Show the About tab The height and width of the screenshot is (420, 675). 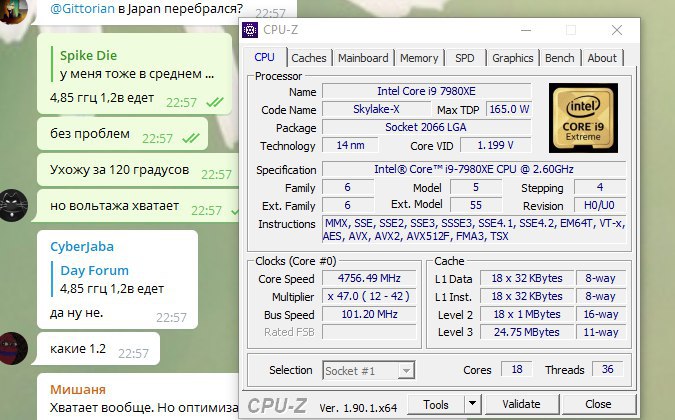point(602,58)
